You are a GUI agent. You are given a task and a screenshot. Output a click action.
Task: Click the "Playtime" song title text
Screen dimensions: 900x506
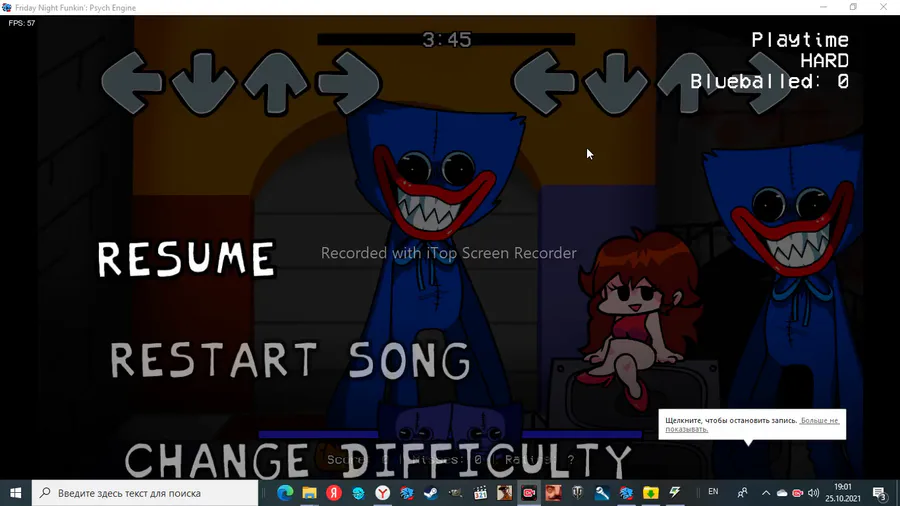(x=800, y=40)
